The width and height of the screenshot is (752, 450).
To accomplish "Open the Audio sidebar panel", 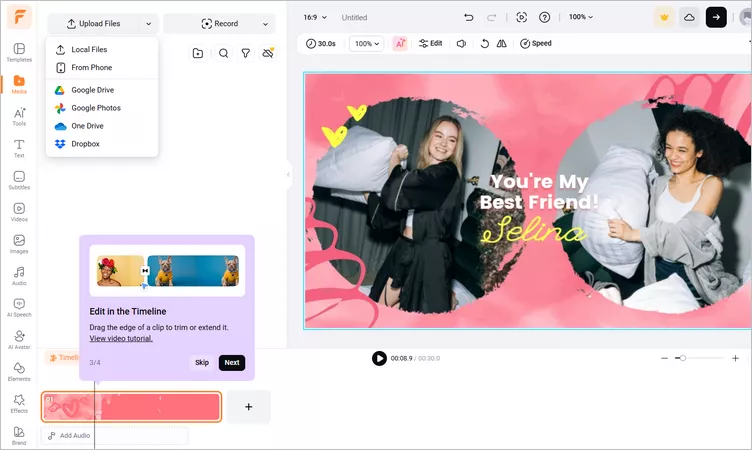I will point(19,276).
